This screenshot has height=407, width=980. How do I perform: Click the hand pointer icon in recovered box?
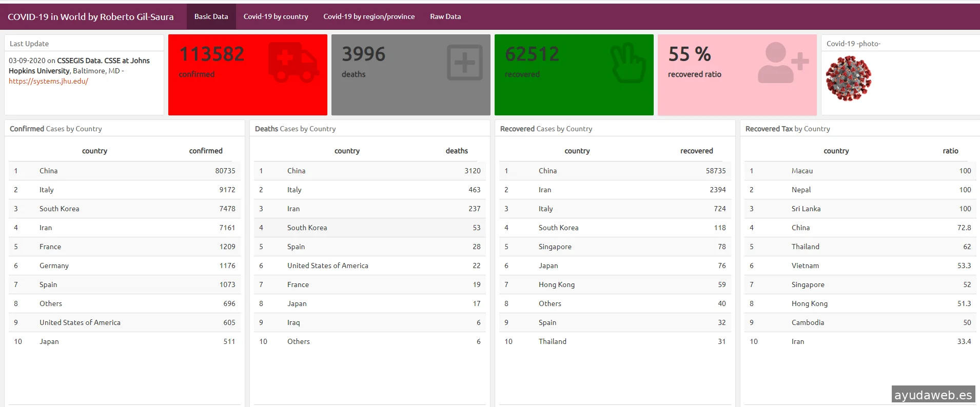coord(628,63)
